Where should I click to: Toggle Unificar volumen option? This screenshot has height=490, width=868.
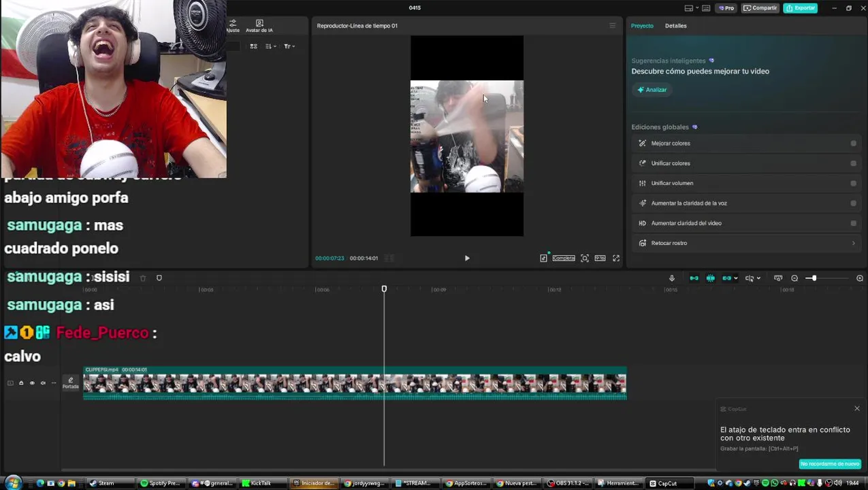[854, 183]
